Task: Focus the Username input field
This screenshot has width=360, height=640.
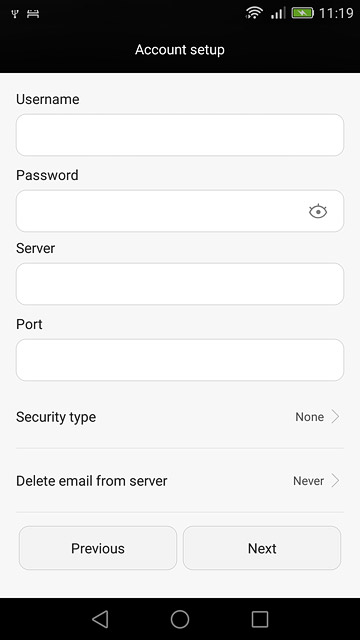Action: (180, 135)
